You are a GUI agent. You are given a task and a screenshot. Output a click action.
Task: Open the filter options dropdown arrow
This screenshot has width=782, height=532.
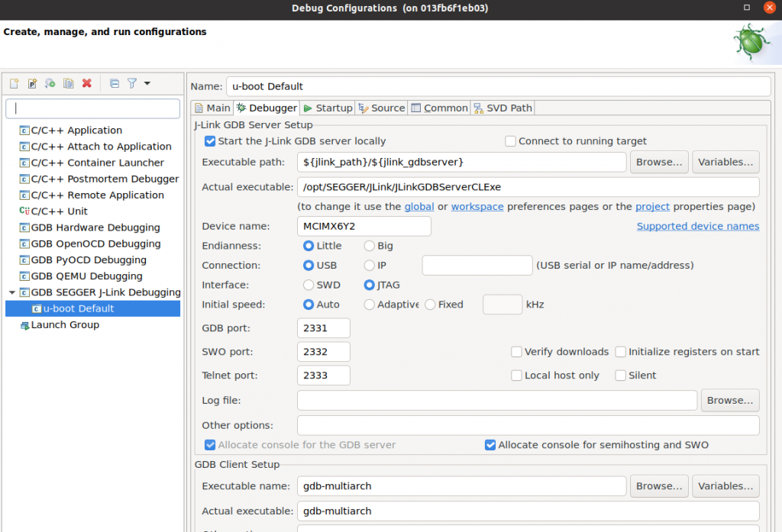(147, 83)
